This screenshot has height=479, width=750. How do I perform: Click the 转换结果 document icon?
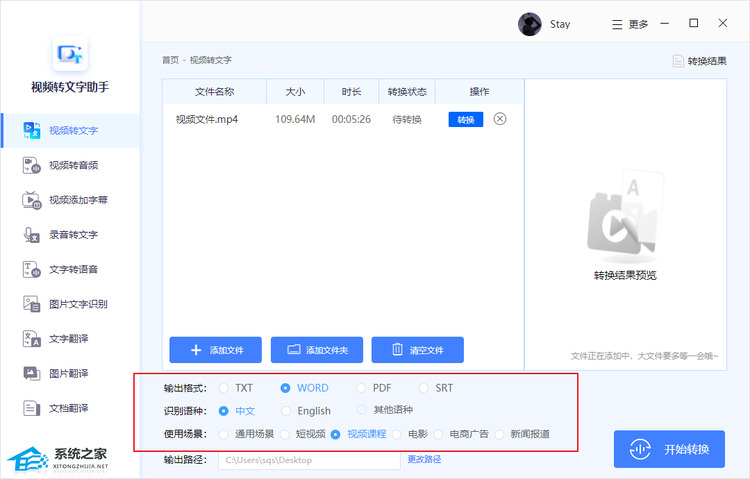(678, 61)
